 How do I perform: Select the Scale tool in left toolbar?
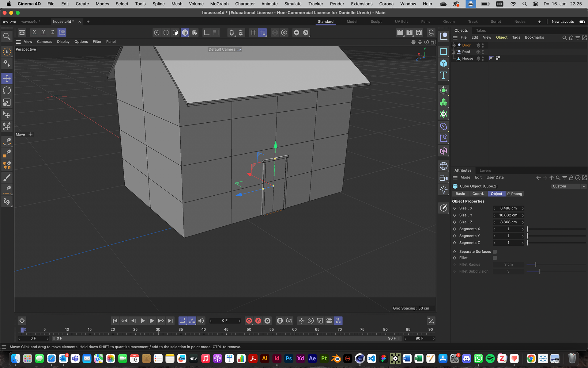point(7,102)
